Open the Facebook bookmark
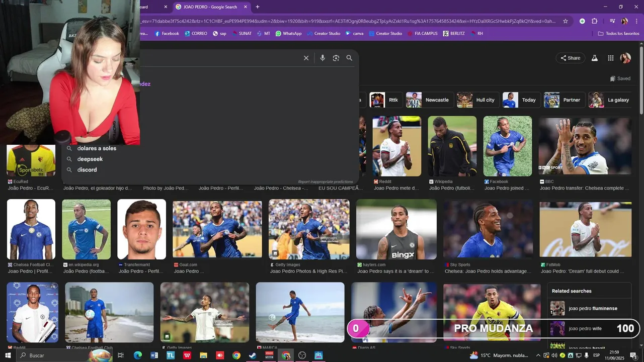The height and width of the screenshot is (362, 644). (x=167, y=34)
